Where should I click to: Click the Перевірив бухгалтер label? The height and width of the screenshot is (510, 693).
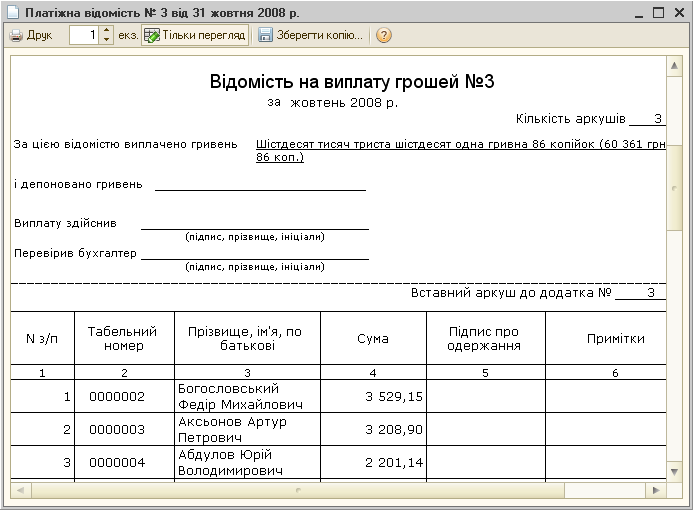click(x=75, y=253)
